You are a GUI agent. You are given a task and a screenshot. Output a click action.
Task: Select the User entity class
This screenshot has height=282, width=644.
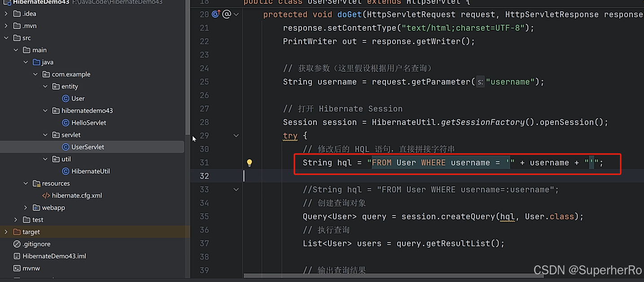78,98
